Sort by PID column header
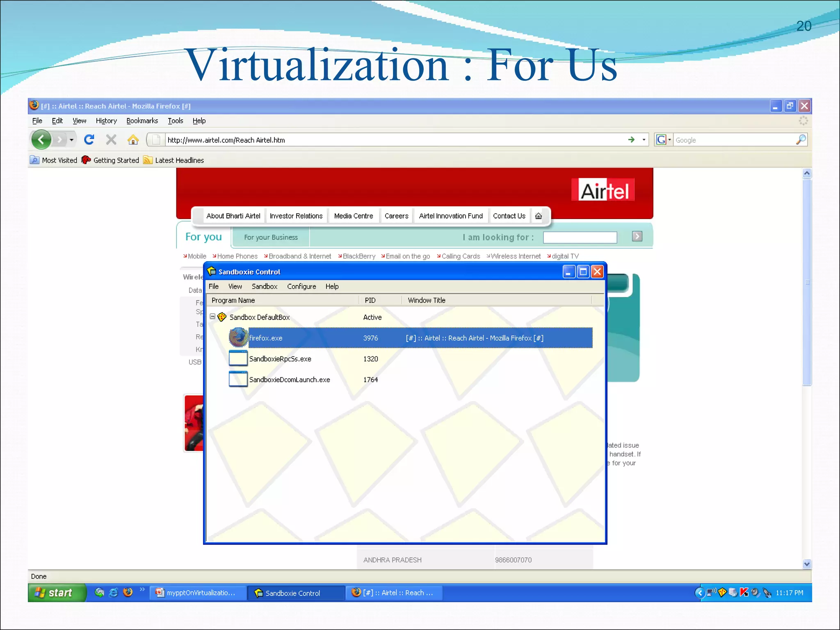Screen dimensions: 840x630 [x=380, y=300]
